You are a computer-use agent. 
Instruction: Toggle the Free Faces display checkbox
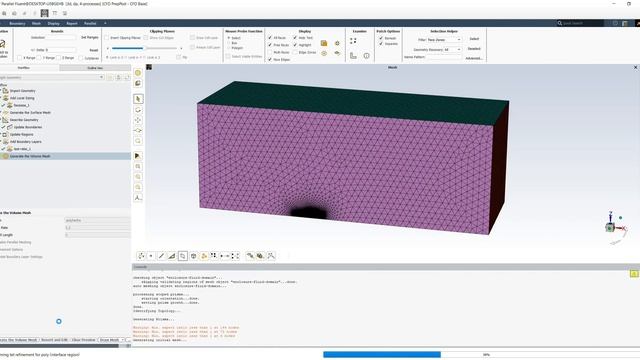[x=270, y=45]
